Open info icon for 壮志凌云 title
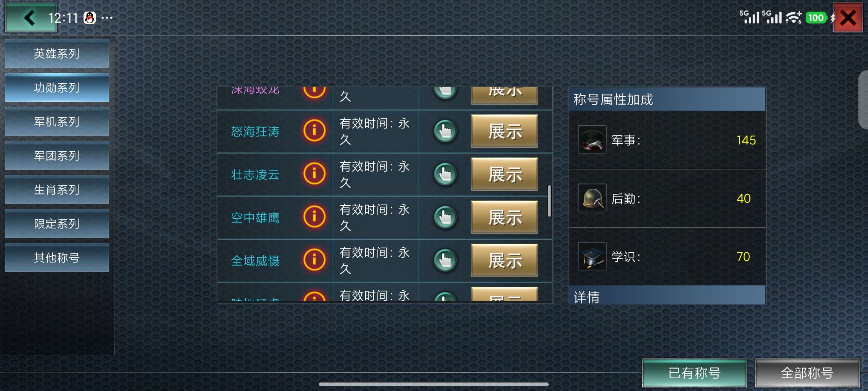The image size is (868, 391). tap(314, 174)
